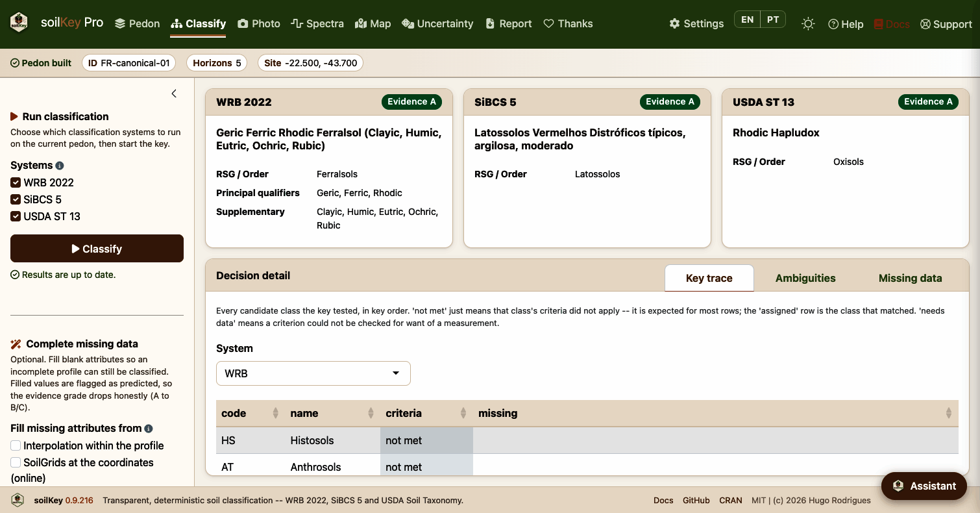
Task: Click the CRAN footer link
Action: pyautogui.click(x=731, y=500)
